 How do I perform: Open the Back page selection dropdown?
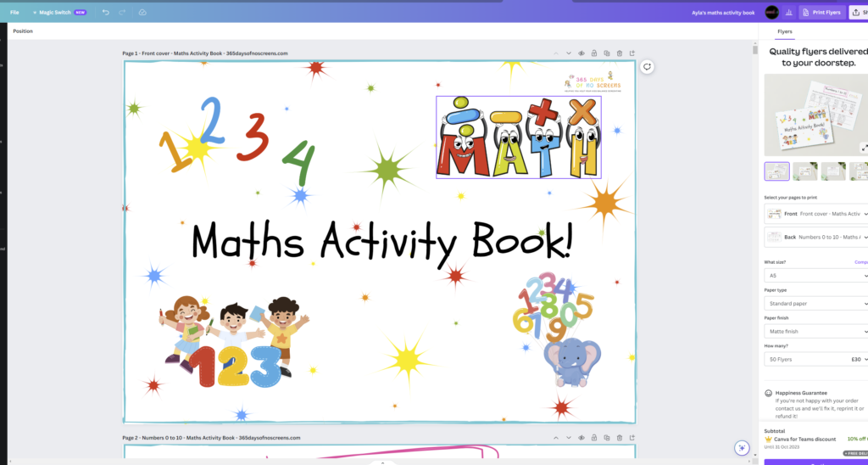816,238
